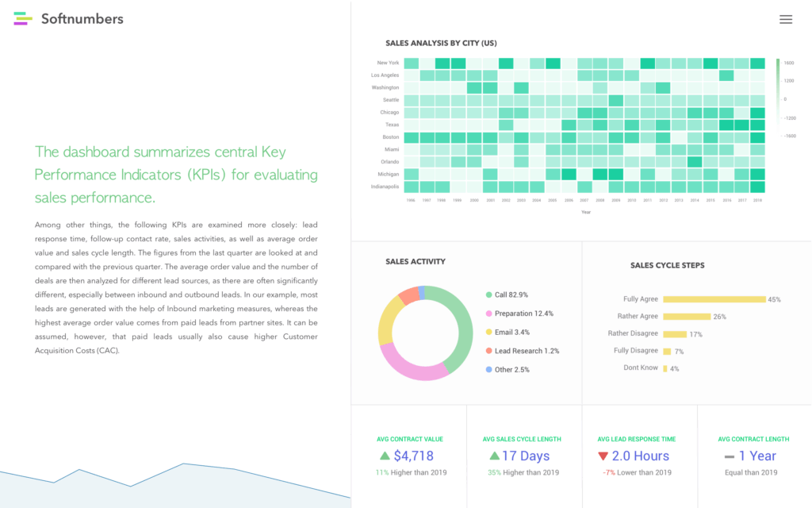
Task: Click the Softnumbers logo icon
Action: [x=23, y=18]
